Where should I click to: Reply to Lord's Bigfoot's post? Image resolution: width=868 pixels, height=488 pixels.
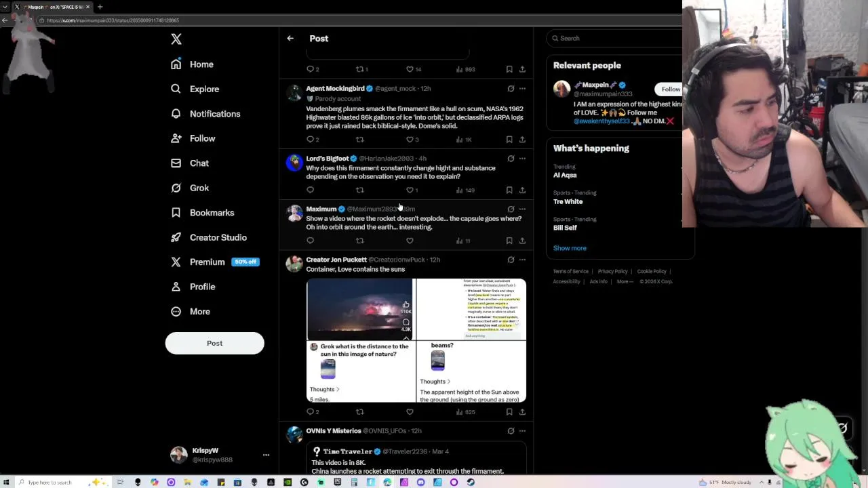pyautogui.click(x=311, y=190)
